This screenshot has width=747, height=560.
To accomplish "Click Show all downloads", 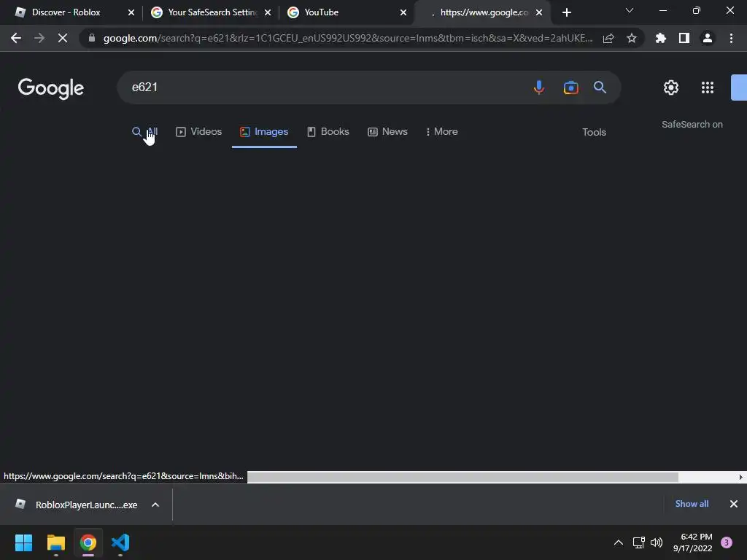I will [x=692, y=504].
